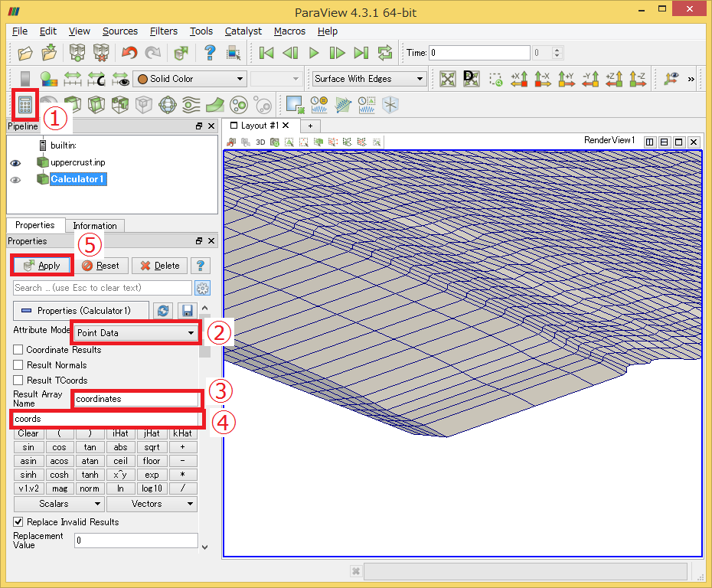
Task: Expand the Scalars dropdown
Action: click(60, 504)
